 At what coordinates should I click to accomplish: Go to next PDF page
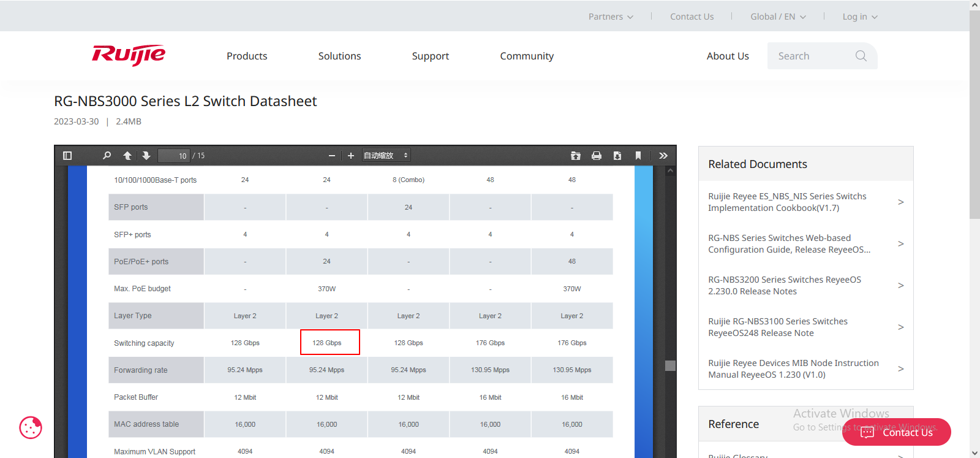146,156
